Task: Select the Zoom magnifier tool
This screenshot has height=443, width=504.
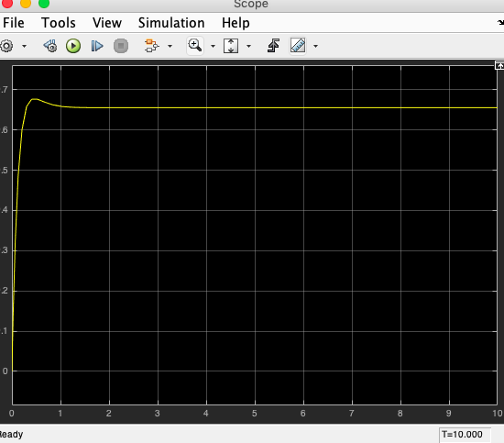Action: click(x=195, y=45)
